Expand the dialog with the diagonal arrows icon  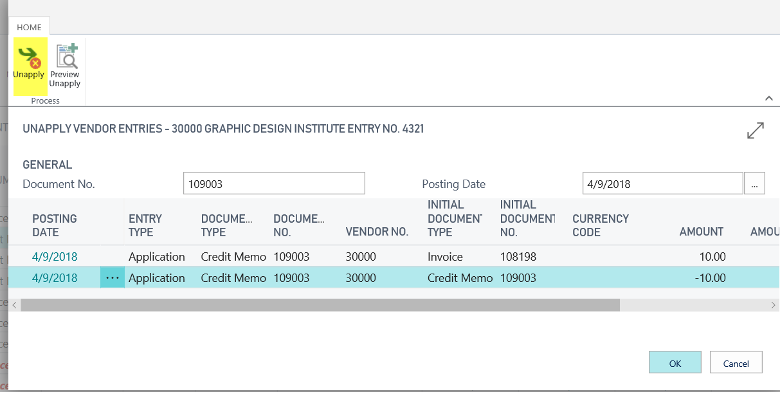(755, 130)
